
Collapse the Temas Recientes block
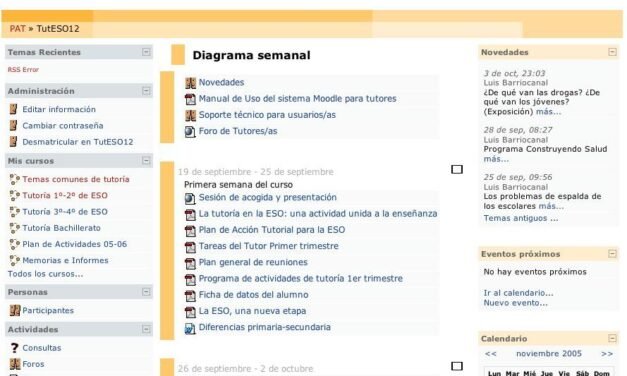146,52
